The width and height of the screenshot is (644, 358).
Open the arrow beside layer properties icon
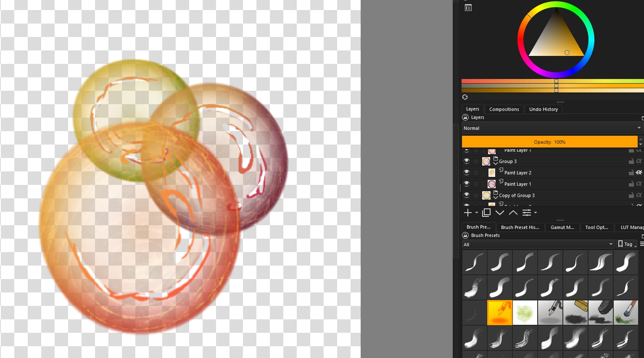pos(536,213)
